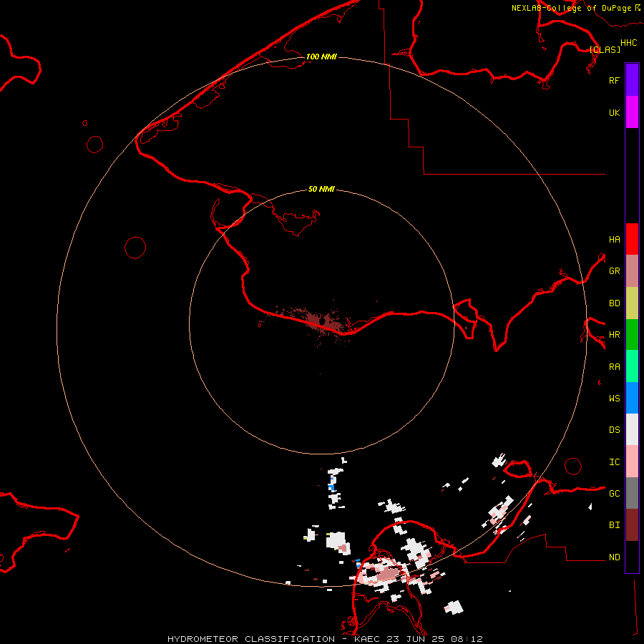The width and height of the screenshot is (644, 644).
Task: Click the GC gray legend color block
Action: (632, 493)
